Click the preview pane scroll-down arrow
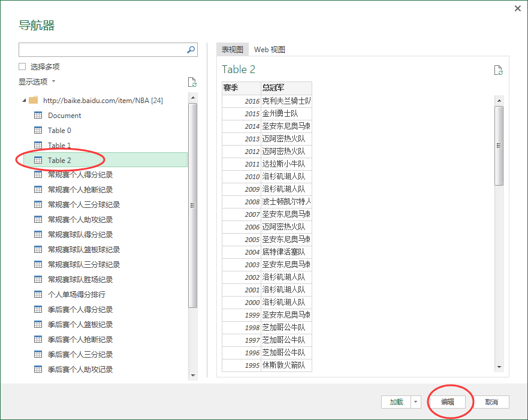This screenshot has height=420, width=528. [499, 367]
